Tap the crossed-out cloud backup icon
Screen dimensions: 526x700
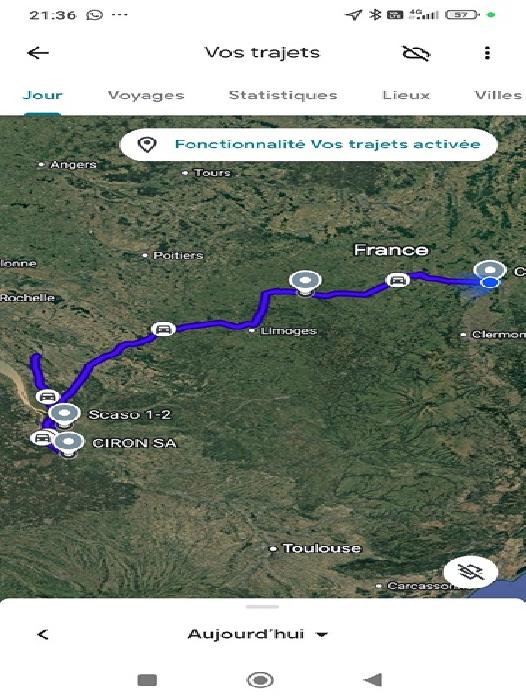[x=416, y=53]
